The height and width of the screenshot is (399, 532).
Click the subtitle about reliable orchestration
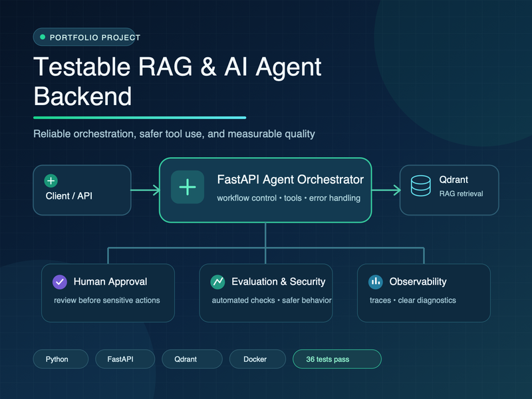click(x=174, y=134)
